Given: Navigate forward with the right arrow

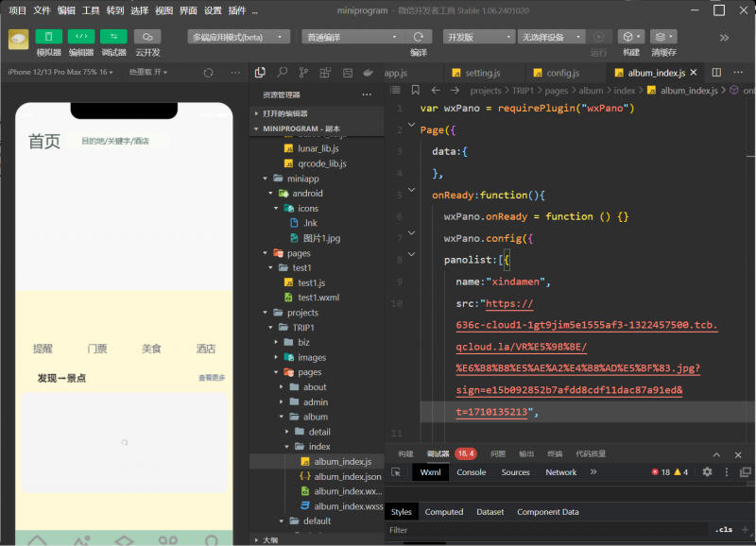Looking at the screenshot, I should tap(455, 90).
